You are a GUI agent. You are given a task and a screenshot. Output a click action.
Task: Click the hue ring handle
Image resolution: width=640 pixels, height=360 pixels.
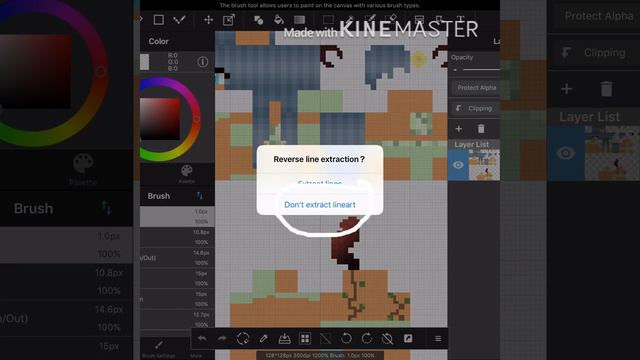click(197, 119)
